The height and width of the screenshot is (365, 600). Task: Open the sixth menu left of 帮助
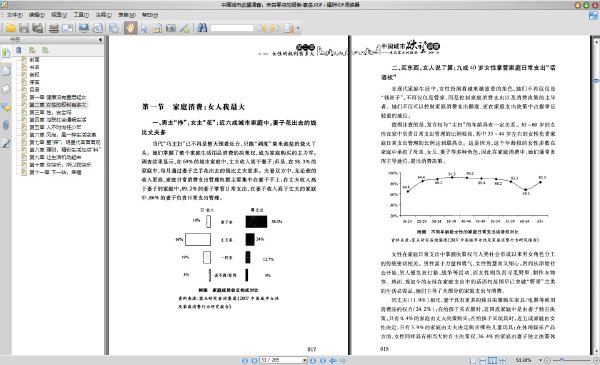click(127, 15)
